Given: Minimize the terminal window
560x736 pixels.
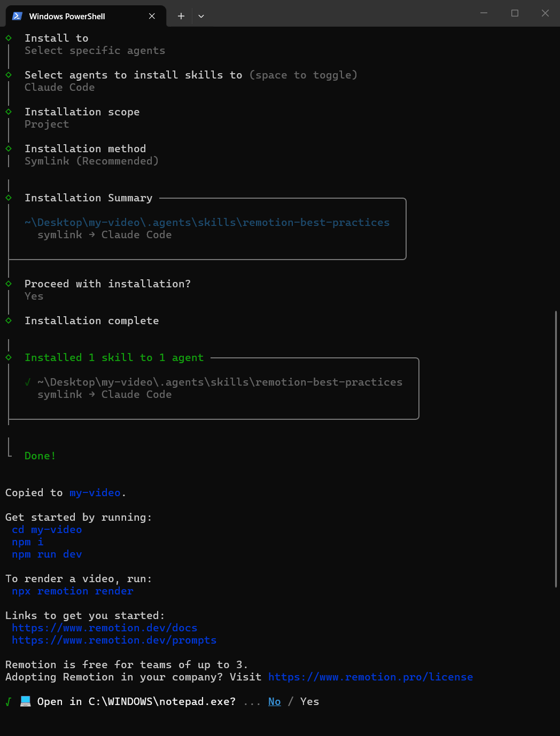Looking at the screenshot, I should [484, 13].
